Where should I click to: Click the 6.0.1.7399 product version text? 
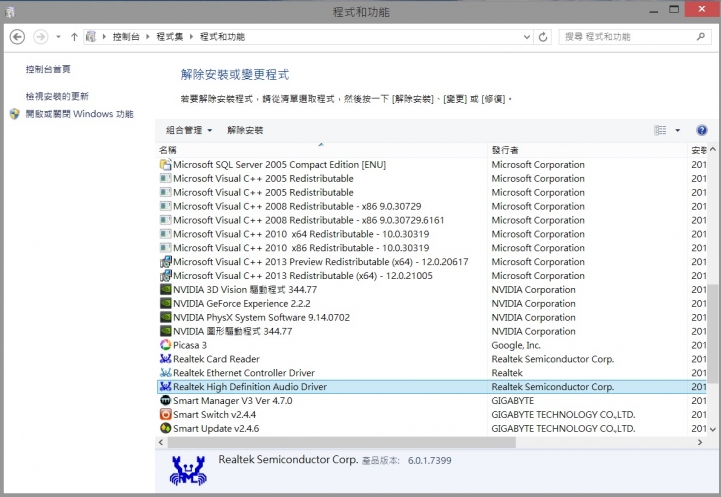tap(429, 460)
